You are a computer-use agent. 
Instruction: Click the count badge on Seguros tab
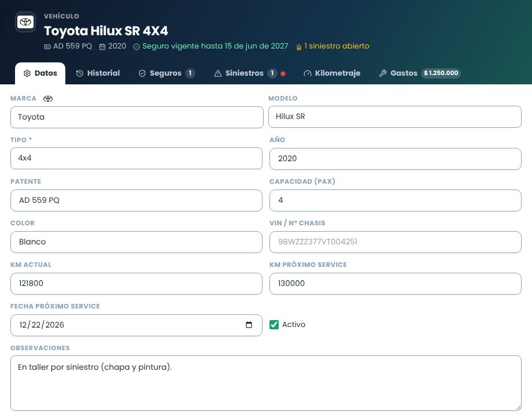tap(190, 73)
